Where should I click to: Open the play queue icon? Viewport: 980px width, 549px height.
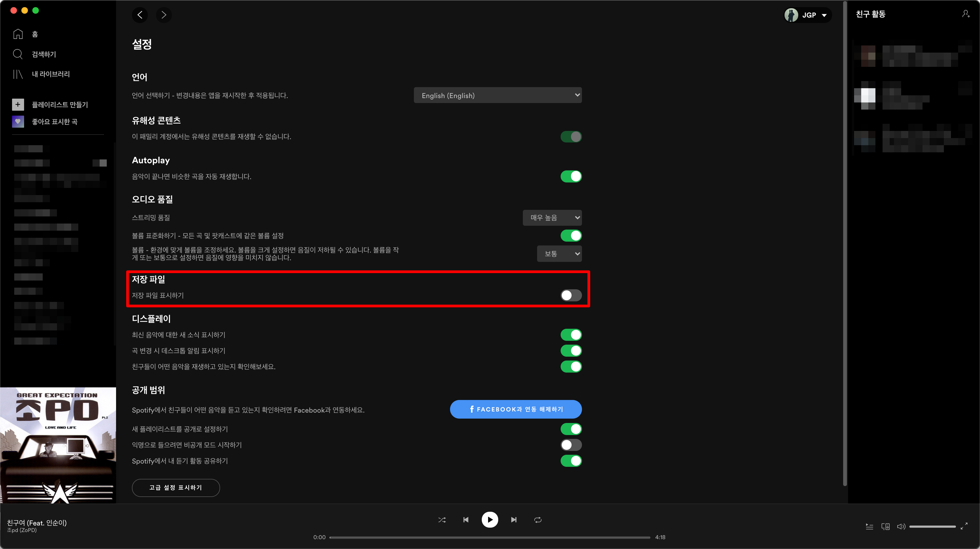pos(869,527)
